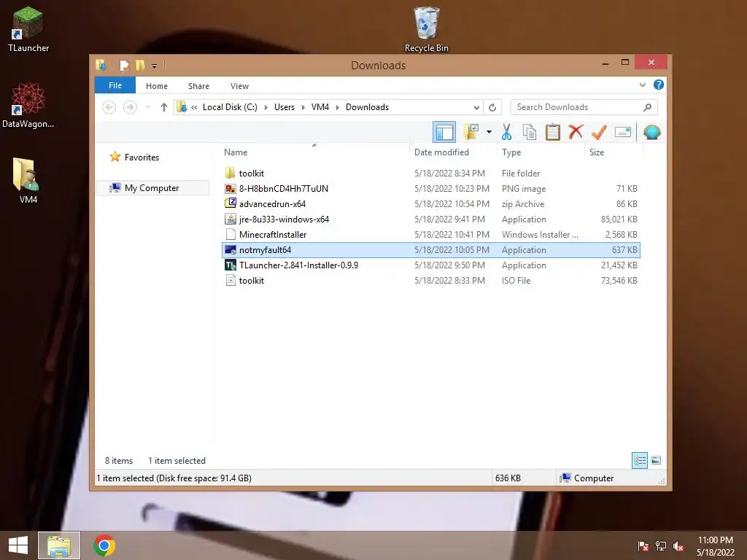Click the Properties quick access icon
Screen dimensions: 747x560
(x=124, y=65)
